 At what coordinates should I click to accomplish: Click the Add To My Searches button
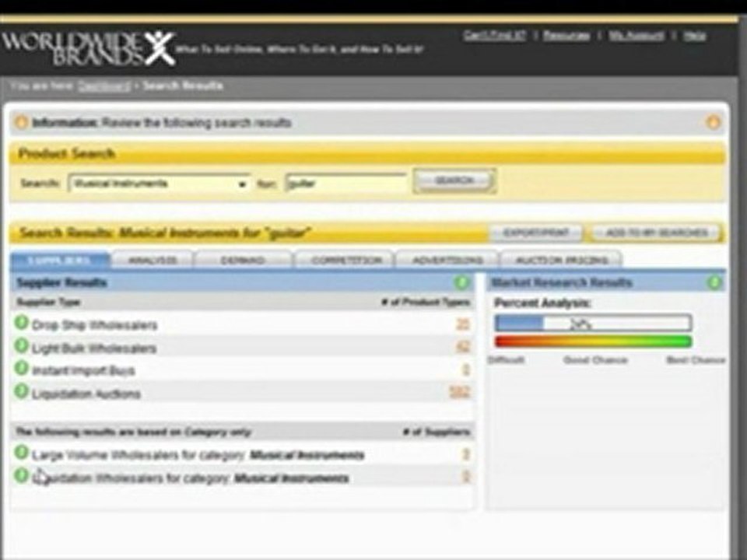coord(657,233)
